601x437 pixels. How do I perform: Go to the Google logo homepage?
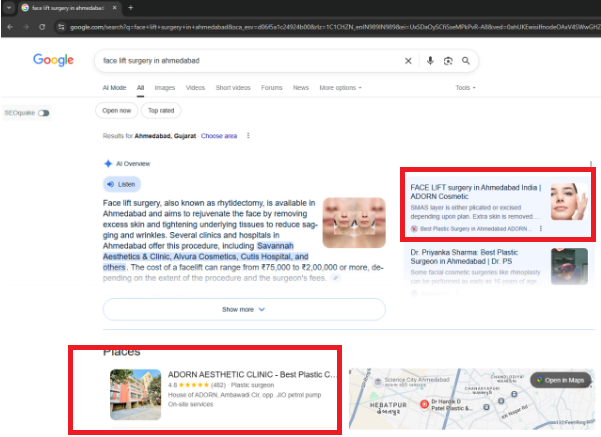point(53,61)
